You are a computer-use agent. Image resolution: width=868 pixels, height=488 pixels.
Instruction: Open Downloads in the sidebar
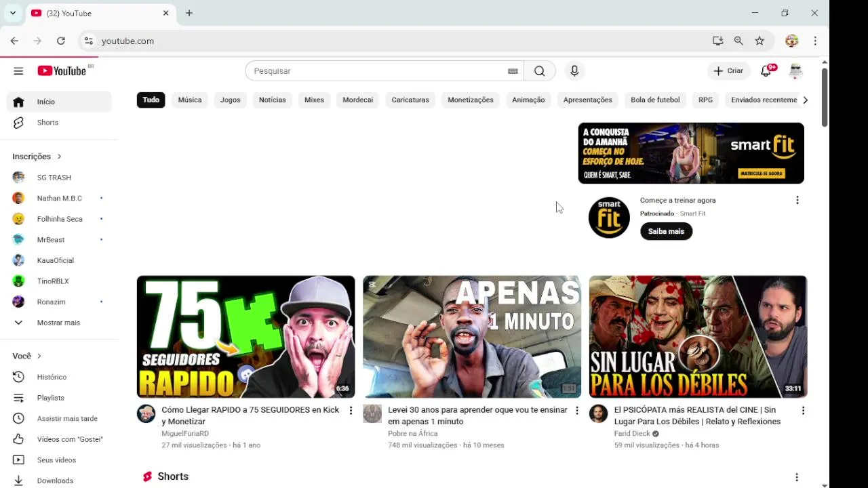[x=59, y=481]
